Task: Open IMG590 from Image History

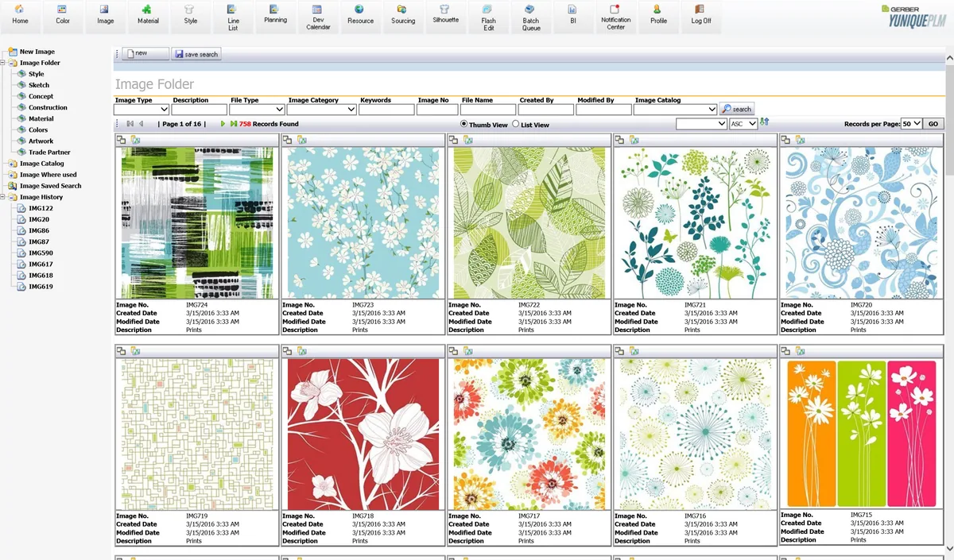Action: [41, 253]
